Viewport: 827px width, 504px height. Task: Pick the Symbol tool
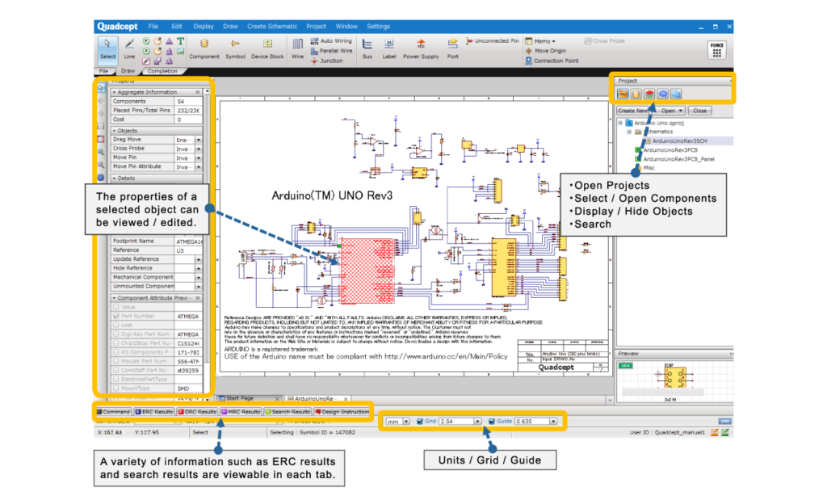[x=235, y=47]
